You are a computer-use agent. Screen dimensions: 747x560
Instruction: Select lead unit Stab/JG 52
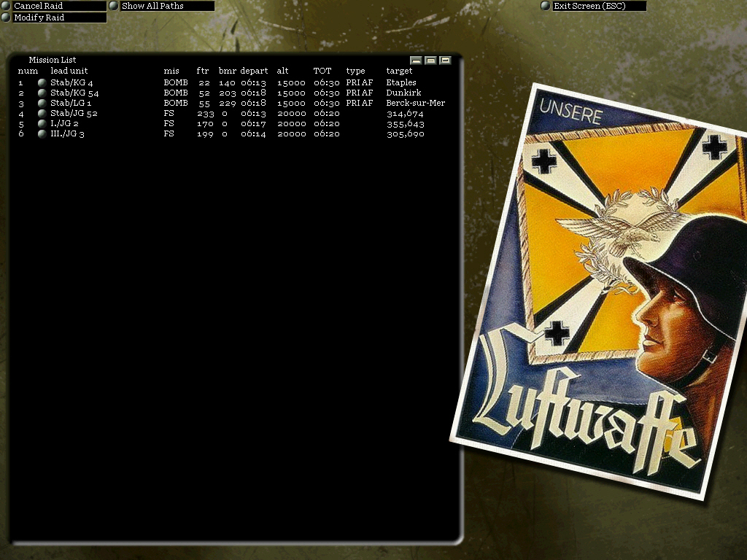tap(74, 113)
